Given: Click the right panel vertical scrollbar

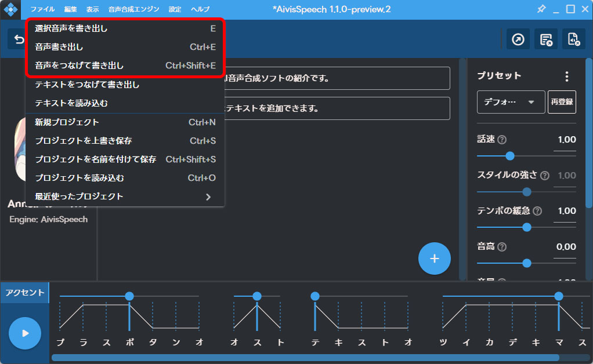Looking at the screenshot, I should click(589, 133).
